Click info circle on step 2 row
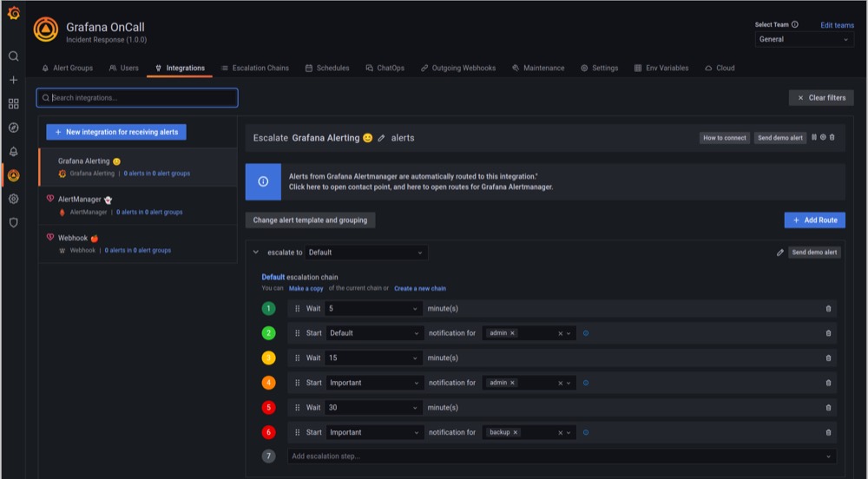Screen dimensions: 868x479 [586, 333]
